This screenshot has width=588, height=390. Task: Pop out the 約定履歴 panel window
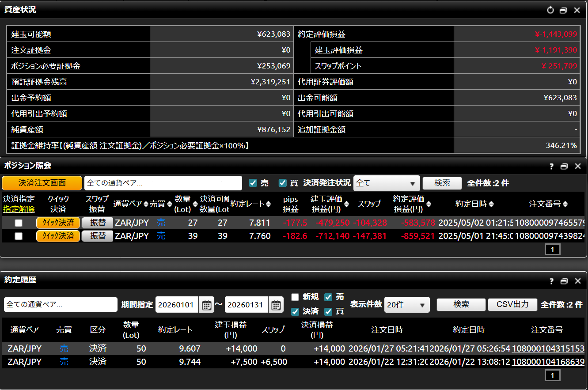click(564, 281)
